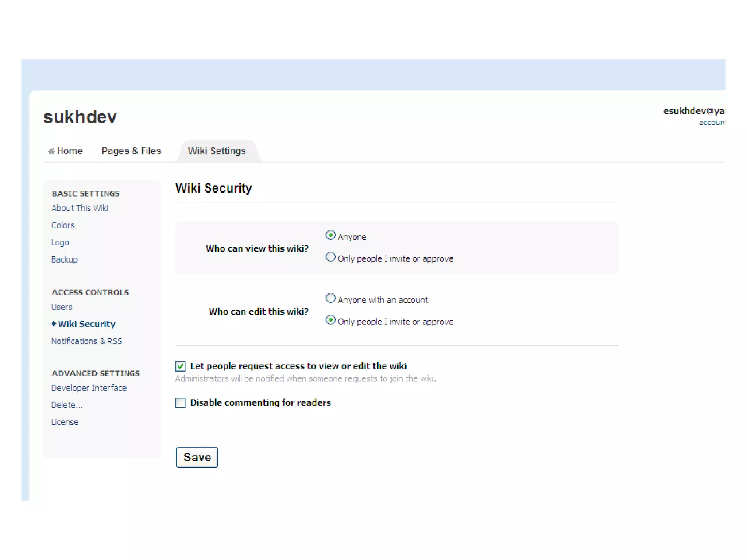The image size is (747, 560).
Task: Open the Pages & Files tab
Action: coord(131,151)
